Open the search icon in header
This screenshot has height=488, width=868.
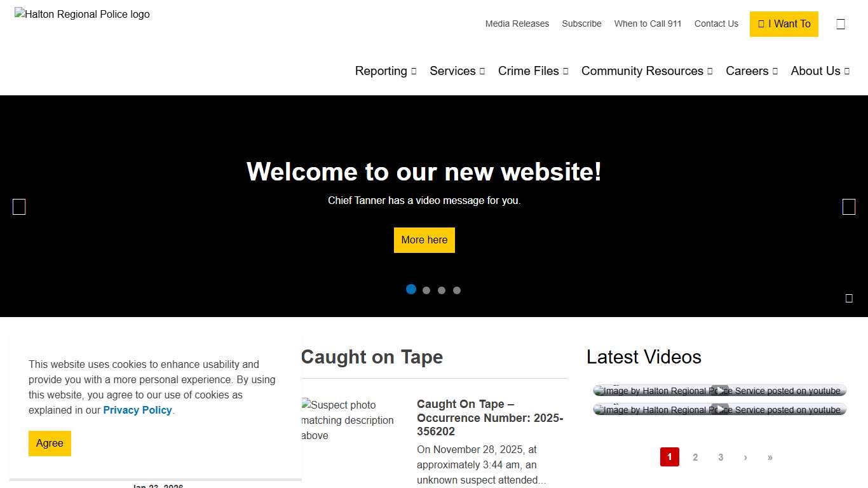(841, 24)
